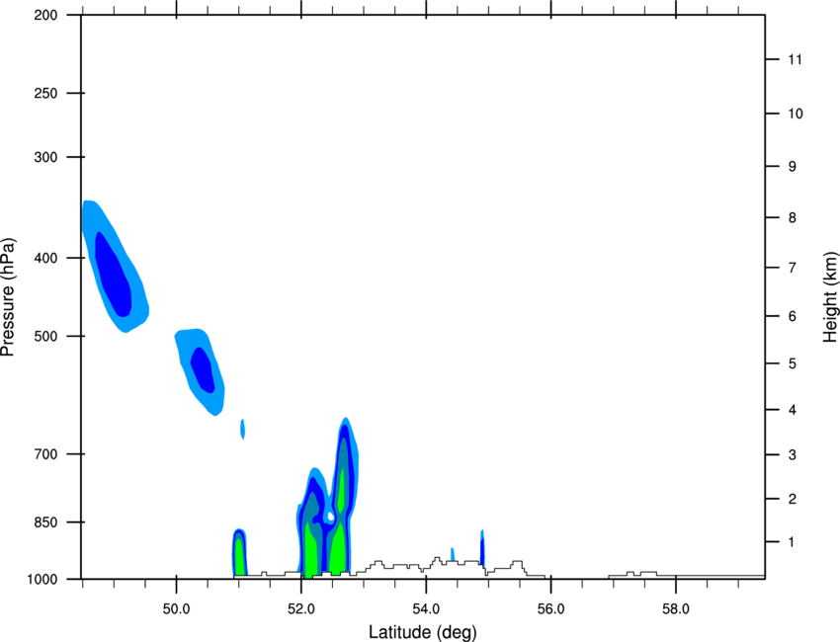Viewport: 840px width, 642px height.
Task: Click the dark blue core near 400 hPa
Action: [x=113, y=275]
